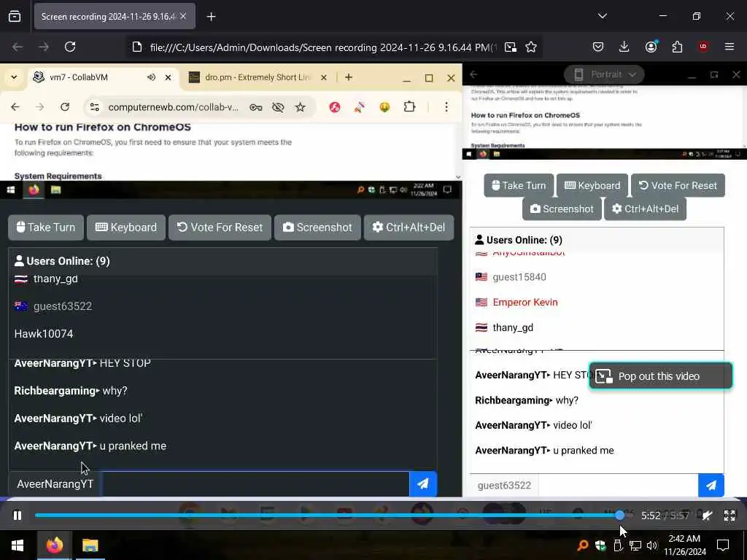The width and height of the screenshot is (747, 560).
Task: Close the vm7 - CollabVM Chrome tab
Action: (169, 77)
